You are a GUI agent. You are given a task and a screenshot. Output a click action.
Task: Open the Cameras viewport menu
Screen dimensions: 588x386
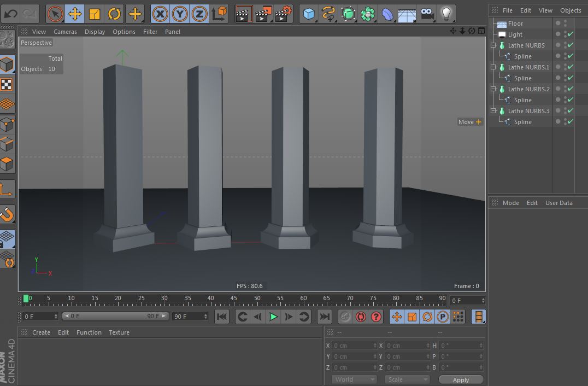tap(65, 32)
